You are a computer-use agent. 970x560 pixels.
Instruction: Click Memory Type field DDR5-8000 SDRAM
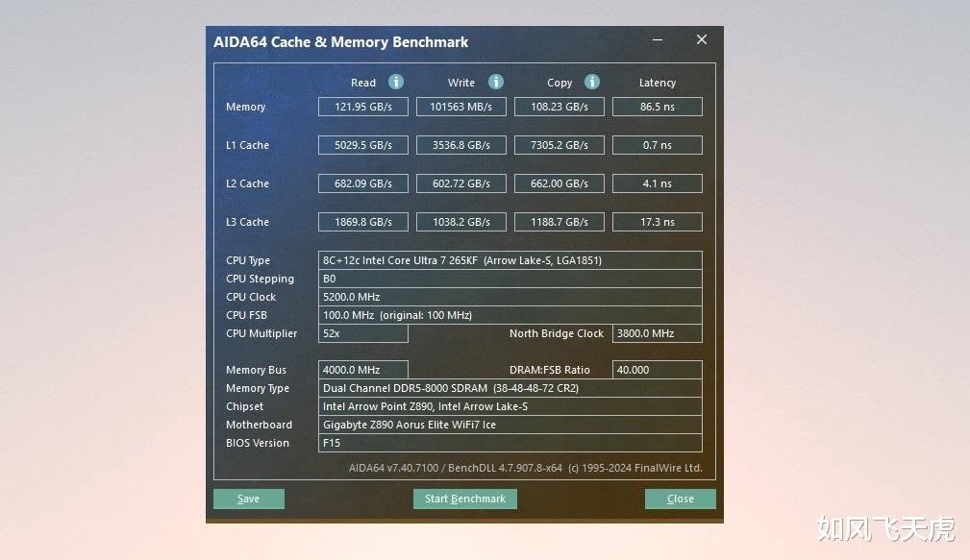pyautogui.click(x=510, y=388)
